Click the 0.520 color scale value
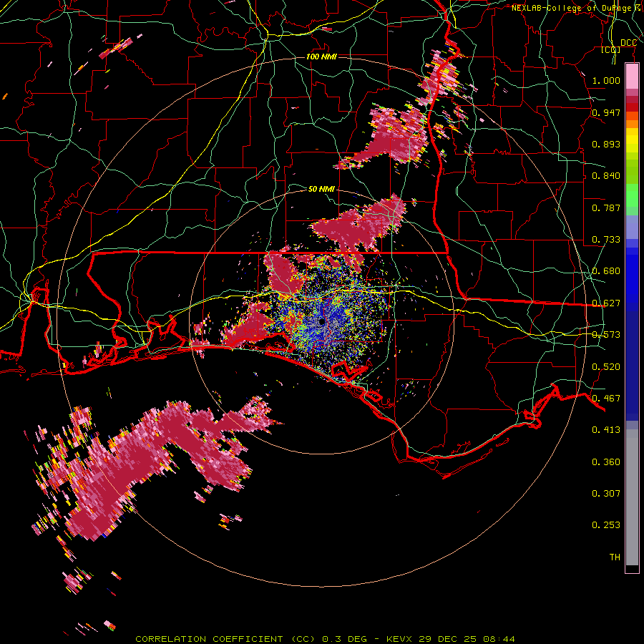 [606, 367]
